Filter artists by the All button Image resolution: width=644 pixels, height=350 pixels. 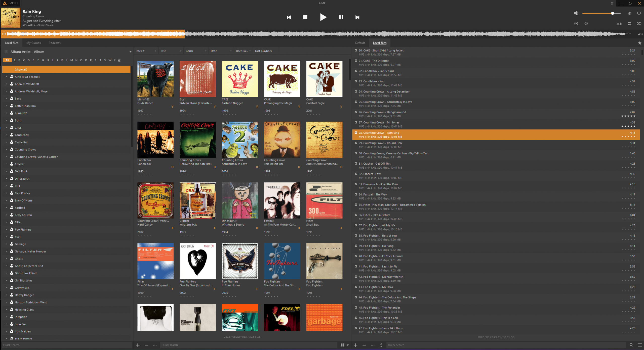pos(7,60)
